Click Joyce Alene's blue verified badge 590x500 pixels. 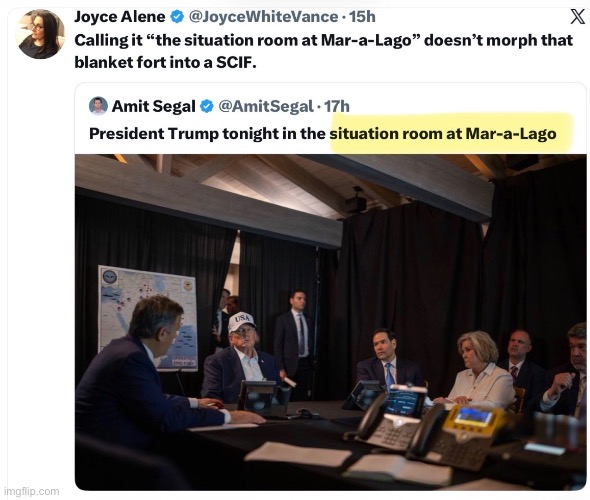point(177,17)
